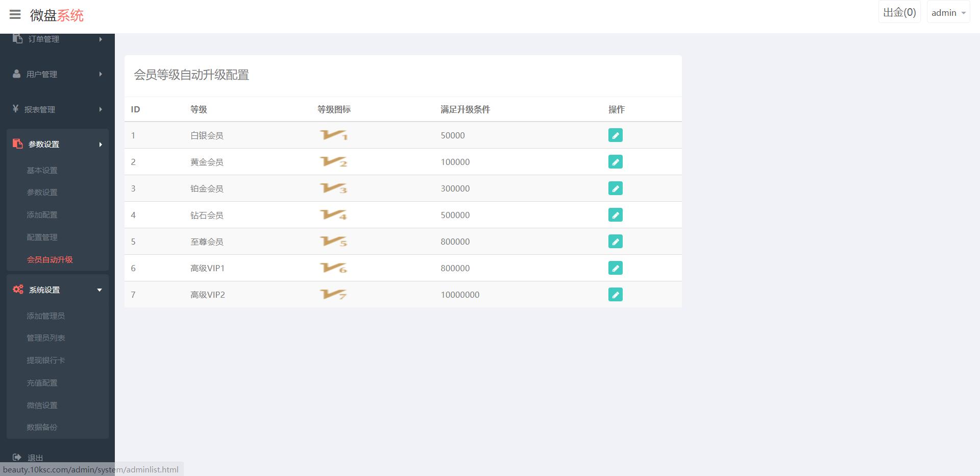The image size is (980, 476).
Task: Click the V1 level badge image
Action: pyautogui.click(x=334, y=135)
